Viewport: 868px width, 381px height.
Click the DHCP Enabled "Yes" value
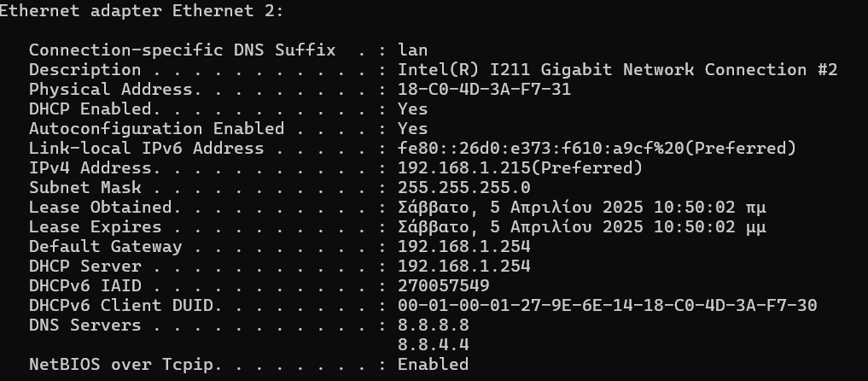coord(413,109)
